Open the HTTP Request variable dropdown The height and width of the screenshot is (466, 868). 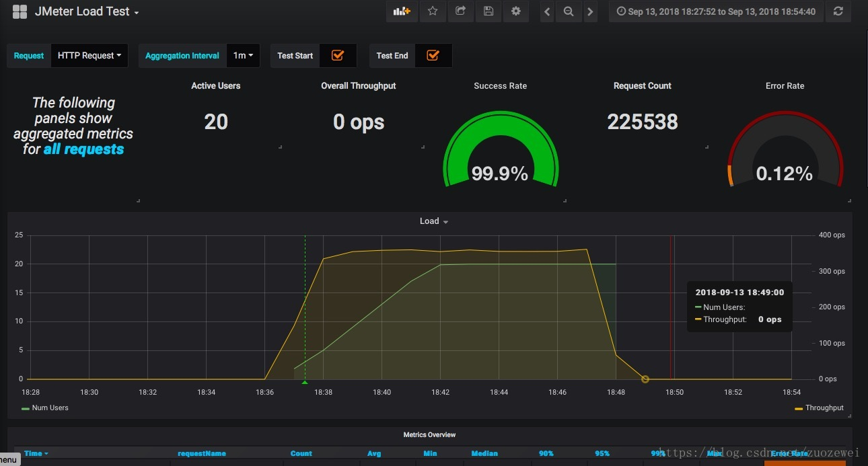pos(89,56)
